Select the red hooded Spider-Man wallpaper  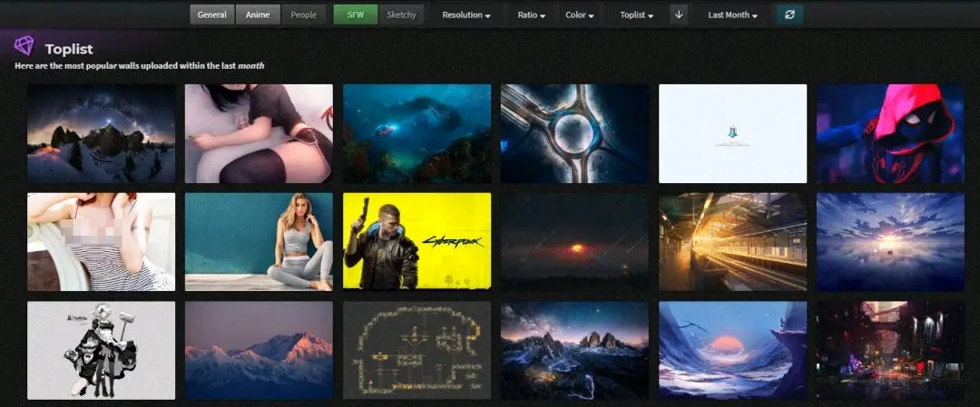click(x=889, y=133)
